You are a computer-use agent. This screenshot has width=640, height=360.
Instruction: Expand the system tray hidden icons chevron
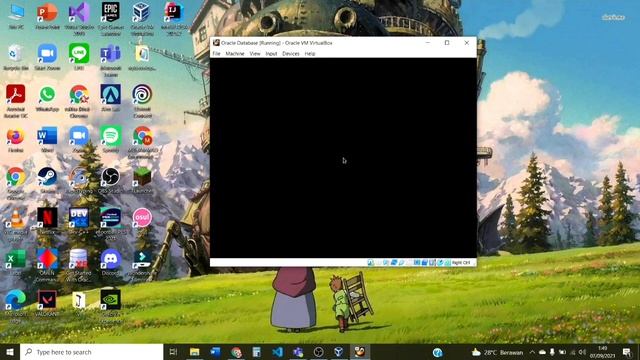pyautogui.click(x=532, y=352)
